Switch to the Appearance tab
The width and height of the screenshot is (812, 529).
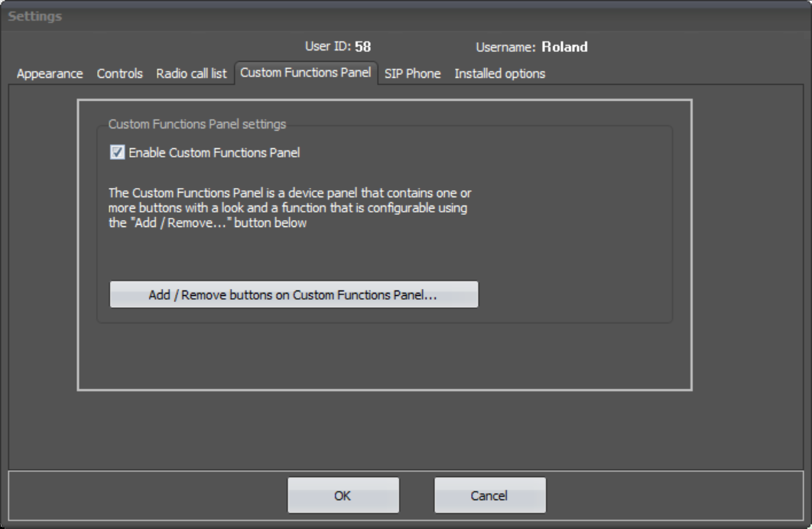(x=50, y=73)
